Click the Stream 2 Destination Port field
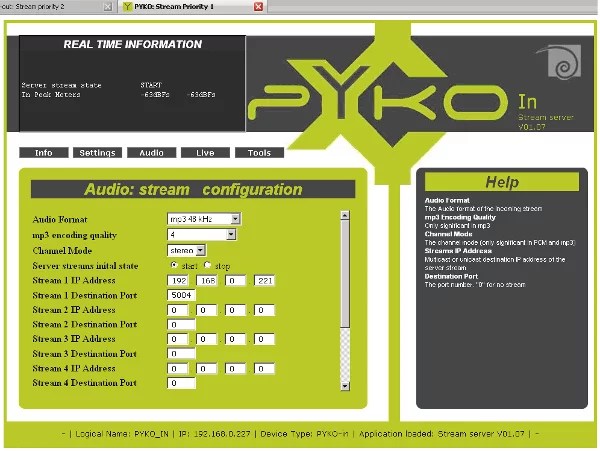 181,325
